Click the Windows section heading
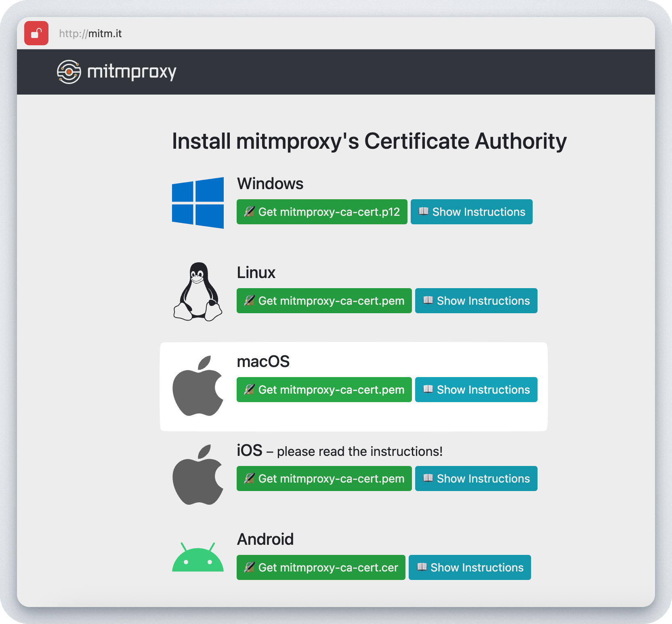 pyautogui.click(x=270, y=183)
